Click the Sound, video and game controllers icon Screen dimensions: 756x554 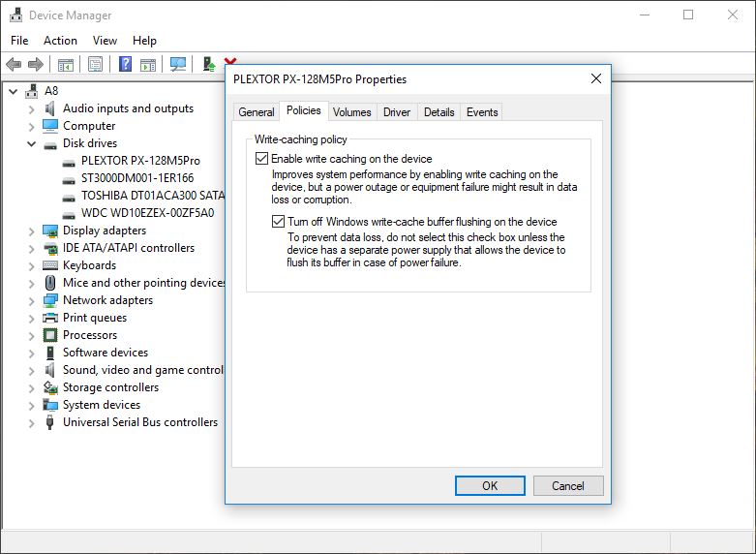point(49,370)
